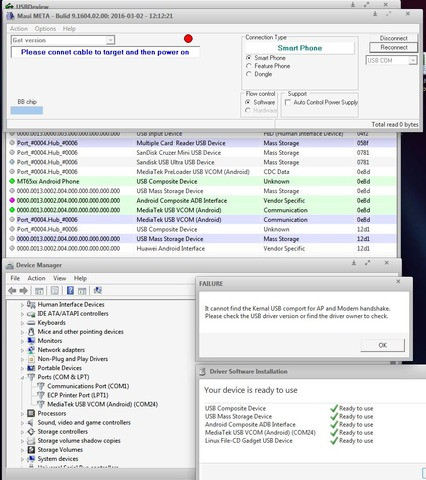
Task: Click the blue Help icon in Device Manager toolbar
Action: pyautogui.click(x=70, y=290)
